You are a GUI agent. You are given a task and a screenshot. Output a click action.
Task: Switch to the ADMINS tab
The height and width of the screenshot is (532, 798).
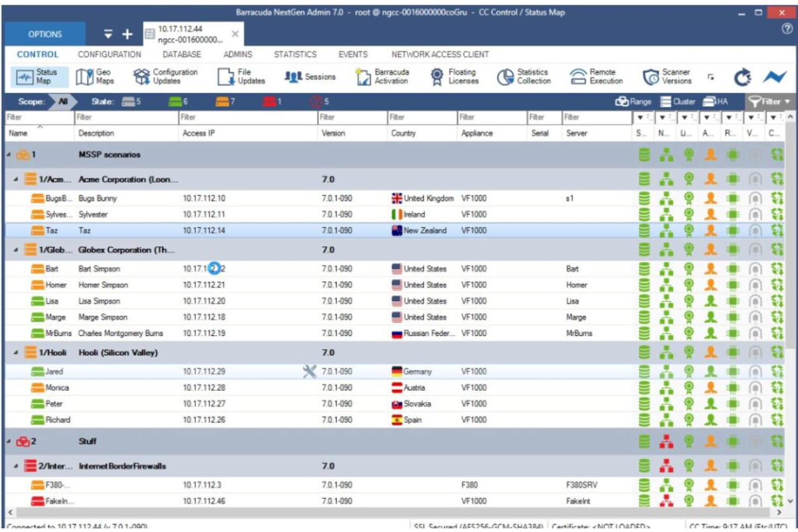pyautogui.click(x=238, y=54)
